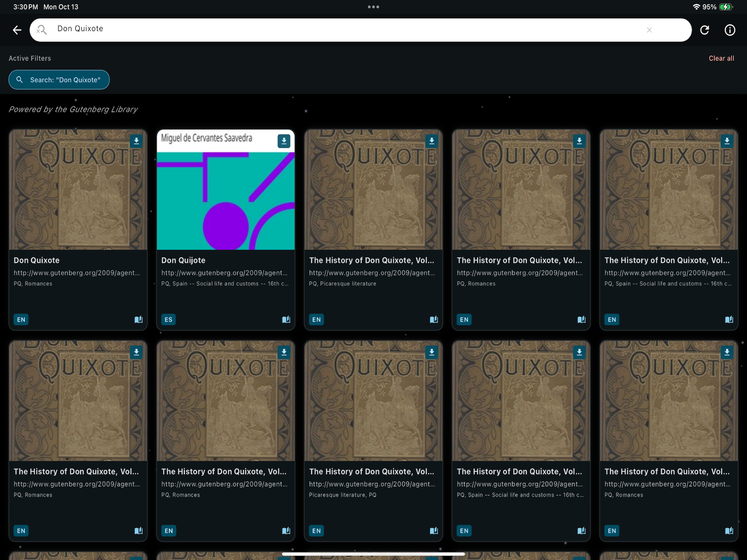Click the PQ, Picaresque literature subject text

point(342,284)
